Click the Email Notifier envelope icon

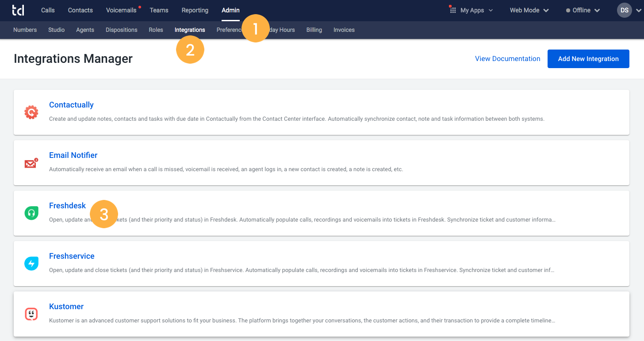(31, 163)
